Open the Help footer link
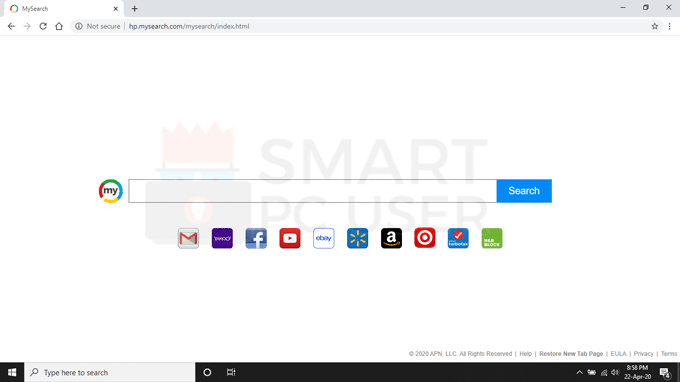The height and width of the screenshot is (382, 680). coord(525,354)
